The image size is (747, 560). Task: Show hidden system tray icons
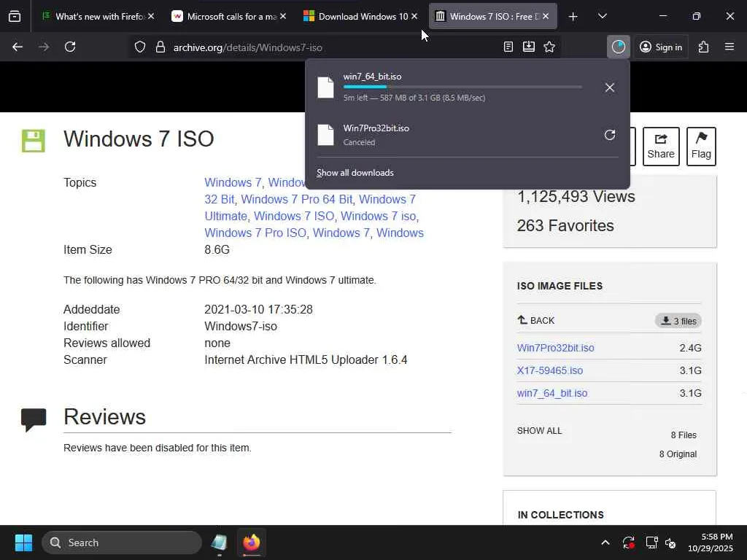click(605, 542)
